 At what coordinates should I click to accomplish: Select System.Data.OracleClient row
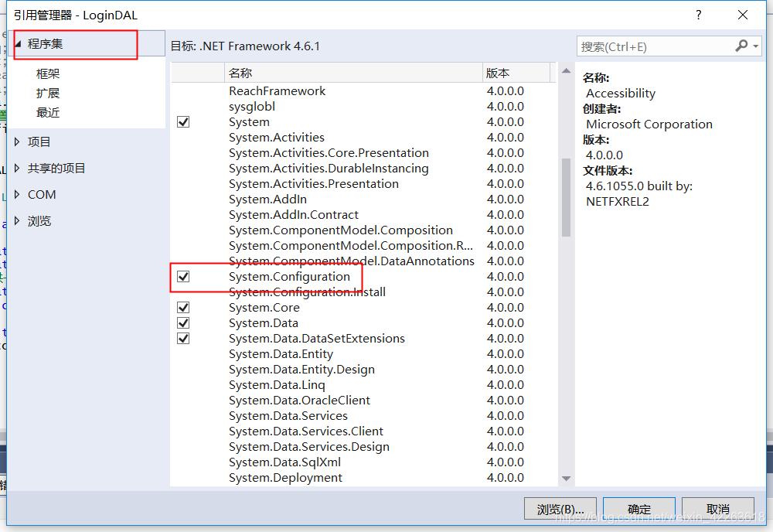click(x=363, y=401)
